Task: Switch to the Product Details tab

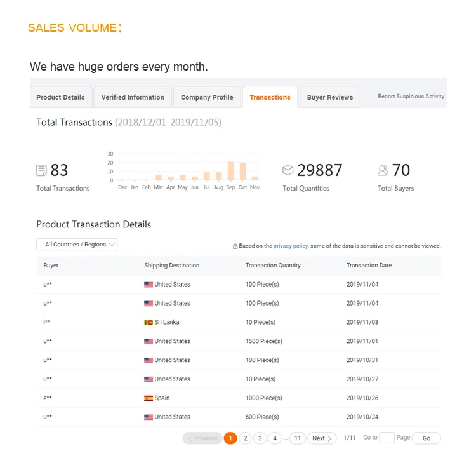Action: 60,98
